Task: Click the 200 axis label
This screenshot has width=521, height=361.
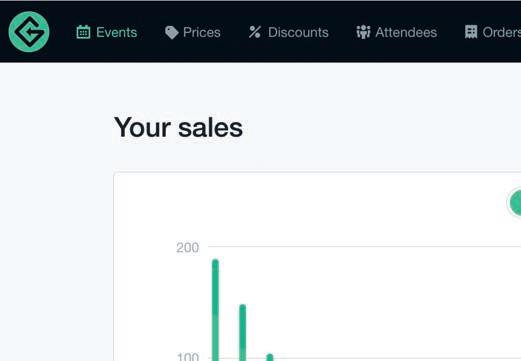Action: [187, 248]
